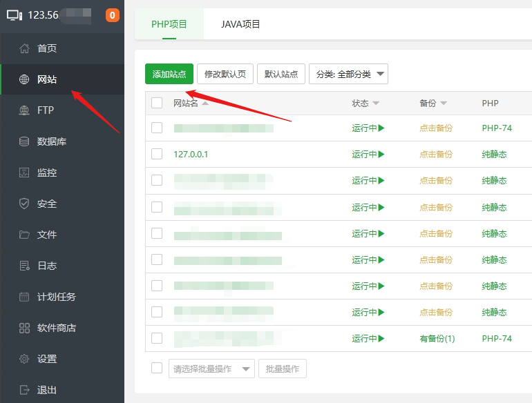Toggle the checkbox beside batch operation dropdown

coord(157,368)
